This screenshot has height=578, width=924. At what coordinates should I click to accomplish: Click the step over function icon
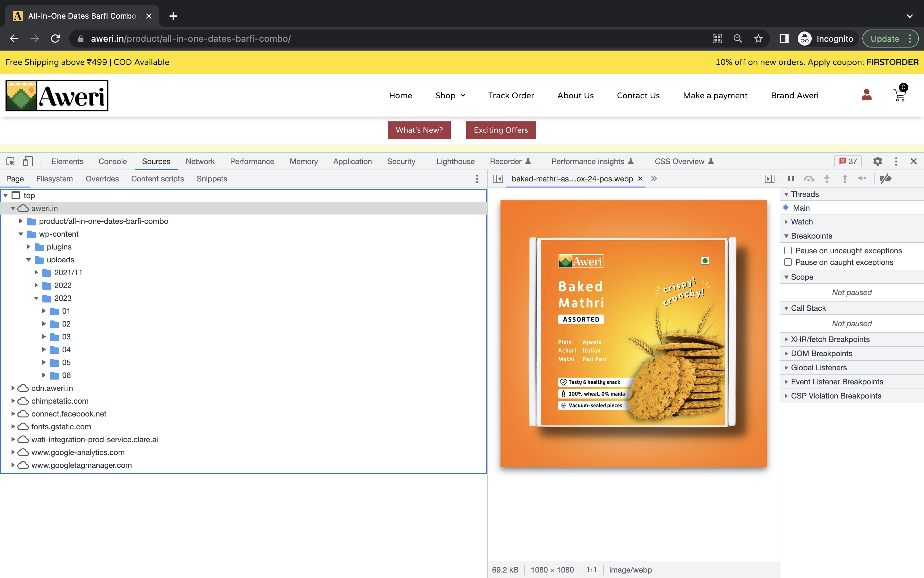pyautogui.click(x=809, y=179)
